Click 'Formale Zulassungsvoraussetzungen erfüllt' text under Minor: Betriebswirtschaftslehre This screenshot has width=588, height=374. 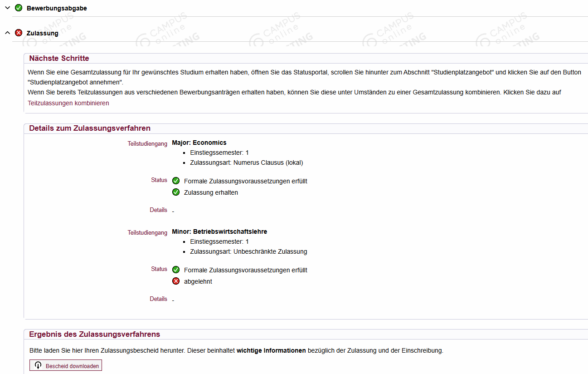pos(246,270)
